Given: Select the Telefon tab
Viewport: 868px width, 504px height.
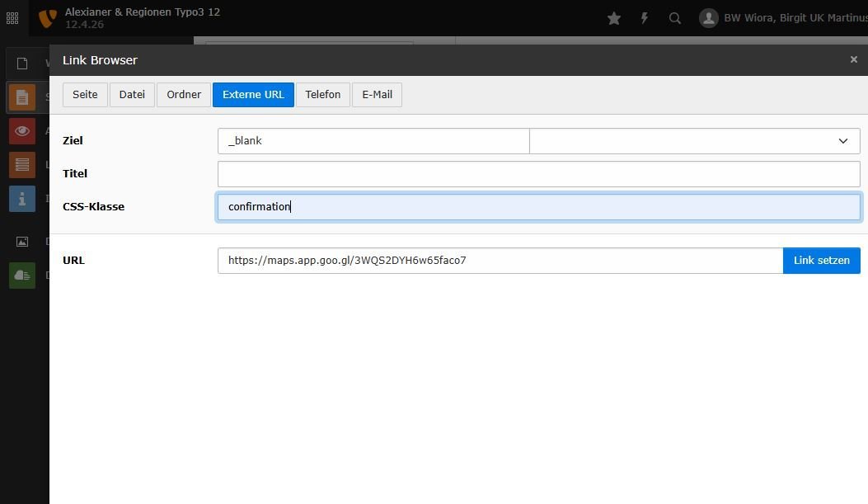Looking at the screenshot, I should tap(322, 95).
